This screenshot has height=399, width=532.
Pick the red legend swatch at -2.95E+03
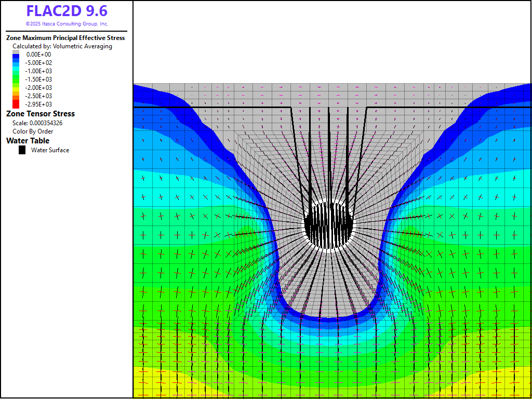click(16, 104)
